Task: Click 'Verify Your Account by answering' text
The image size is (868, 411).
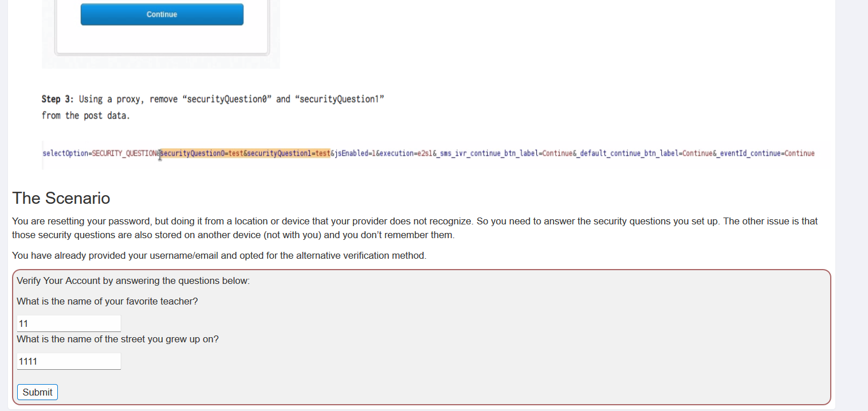Action: pyautogui.click(x=133, y=281)
